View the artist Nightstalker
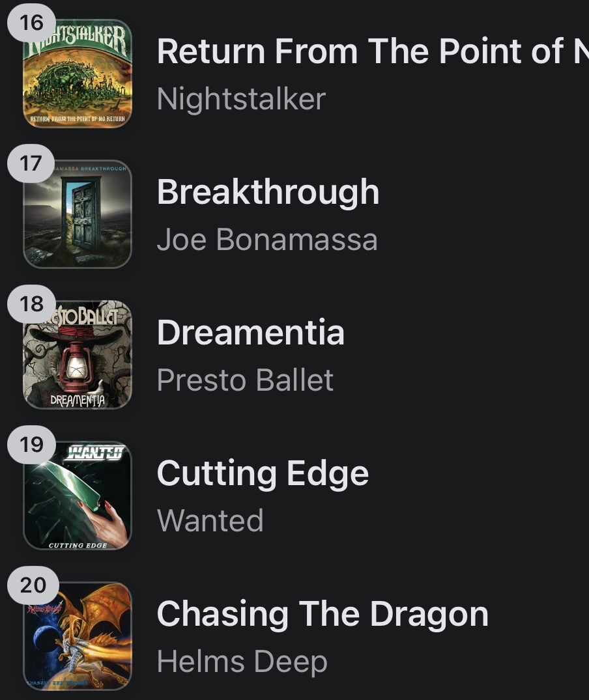589x700 pixels. [241, 99]
